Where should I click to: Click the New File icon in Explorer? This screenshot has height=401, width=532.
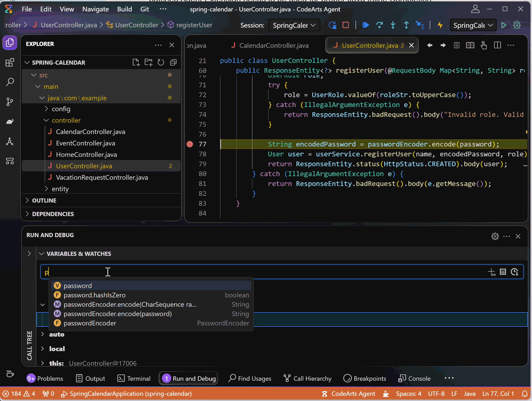[136, 62]
